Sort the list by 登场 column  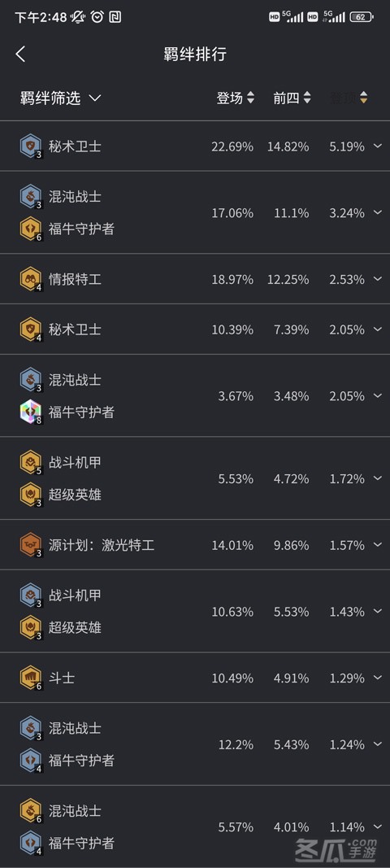(x=236, y=98)
